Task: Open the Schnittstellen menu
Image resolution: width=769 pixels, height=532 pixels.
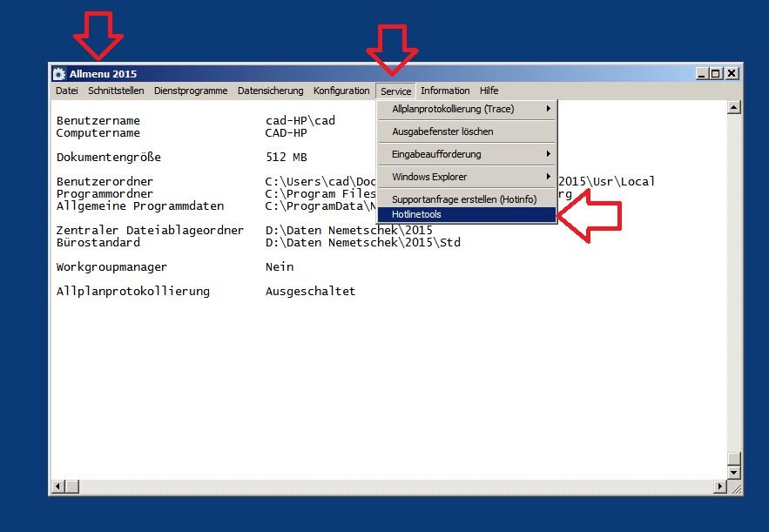Action: tap(116, 91)
